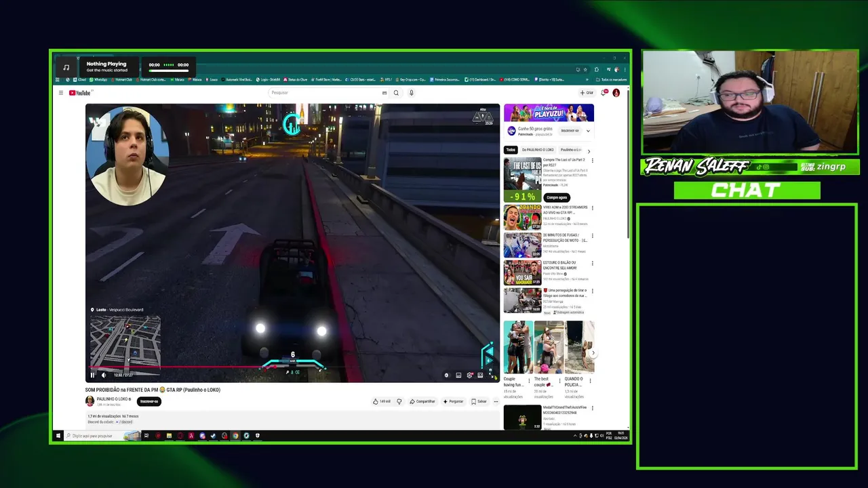Open the account avatar menu
This screenshot has height=488, width=868.
616,93
